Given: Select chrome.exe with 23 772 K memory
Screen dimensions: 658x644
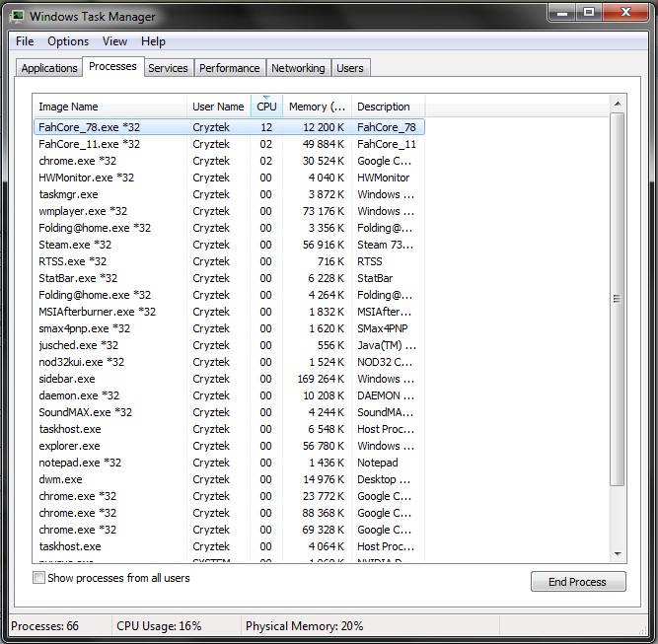Looking at the screenshot, I should pos(229,496).
